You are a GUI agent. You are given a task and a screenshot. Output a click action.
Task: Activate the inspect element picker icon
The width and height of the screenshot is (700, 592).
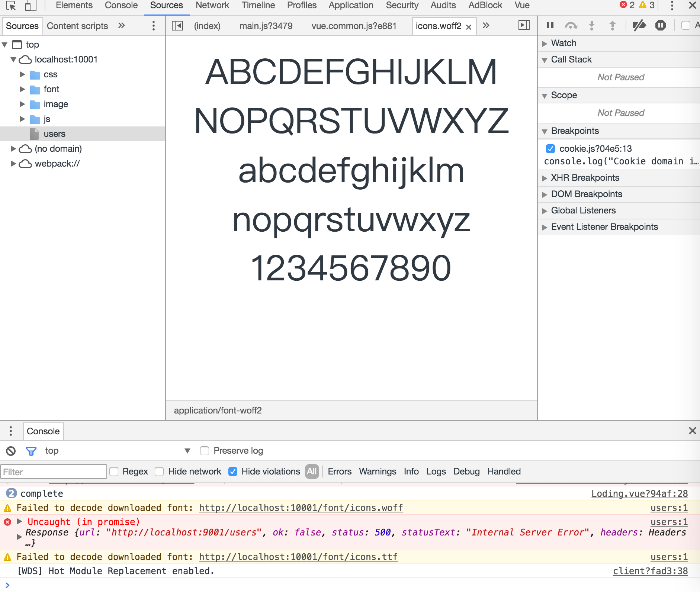pyautogui.click(x=11, y=6)
